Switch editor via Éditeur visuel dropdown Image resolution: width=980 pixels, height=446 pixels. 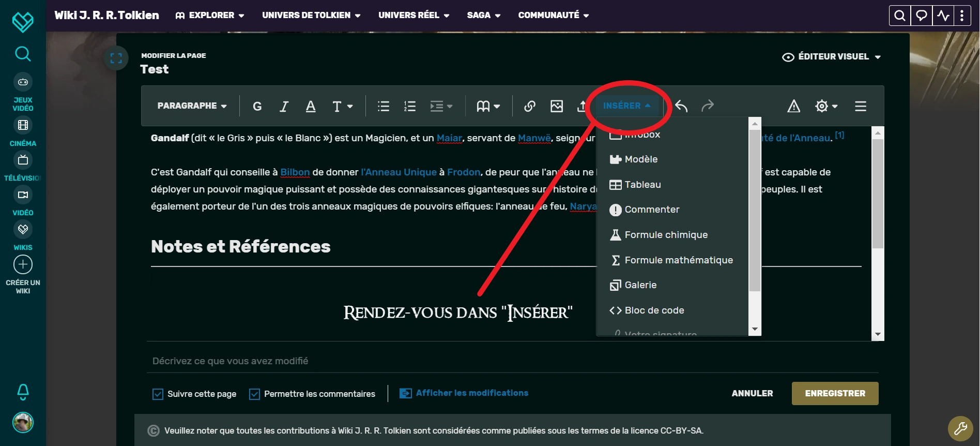click(x=832, y=57)
